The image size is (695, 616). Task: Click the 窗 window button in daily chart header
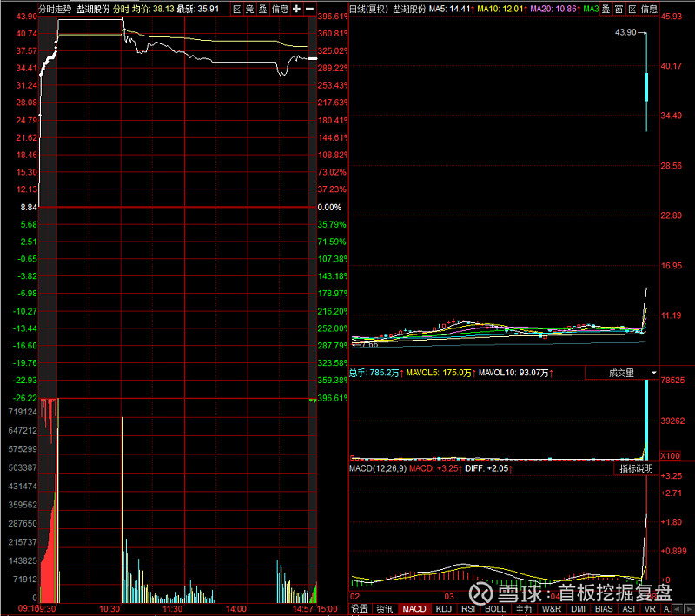click(x=619, y=9)
